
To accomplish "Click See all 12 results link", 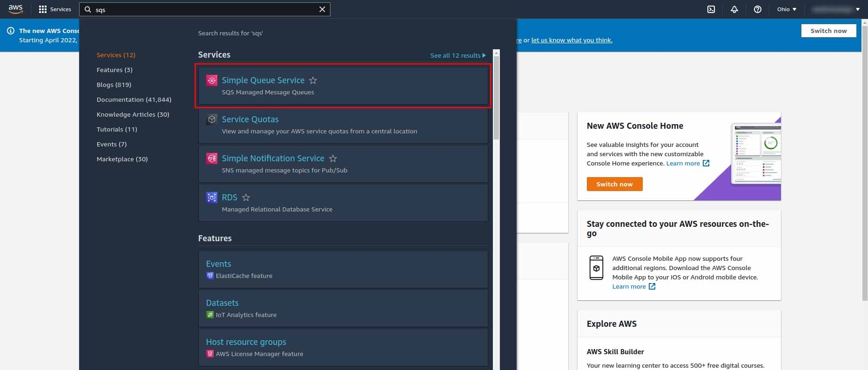I will click(x=458, y=55).
